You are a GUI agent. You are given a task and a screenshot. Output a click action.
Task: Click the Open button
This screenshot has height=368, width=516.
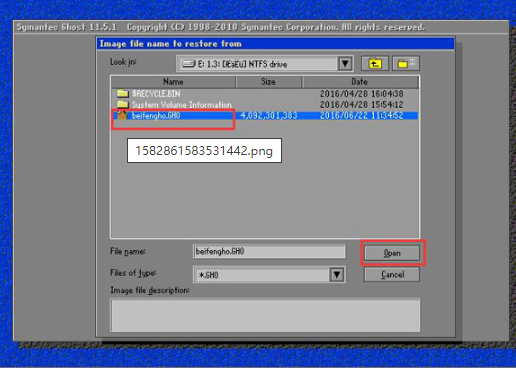tap(392, 253)
